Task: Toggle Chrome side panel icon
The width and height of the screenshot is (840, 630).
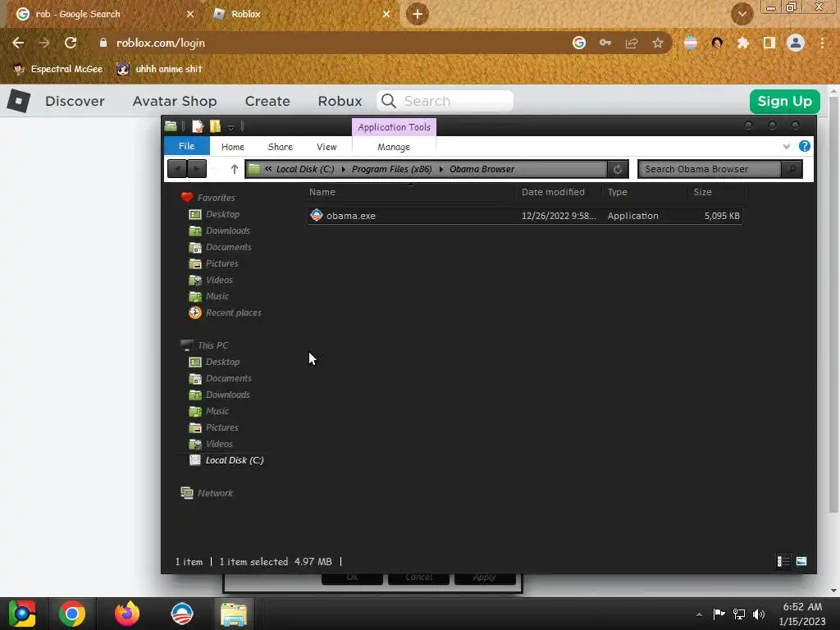Action: [x=769, y=43]
